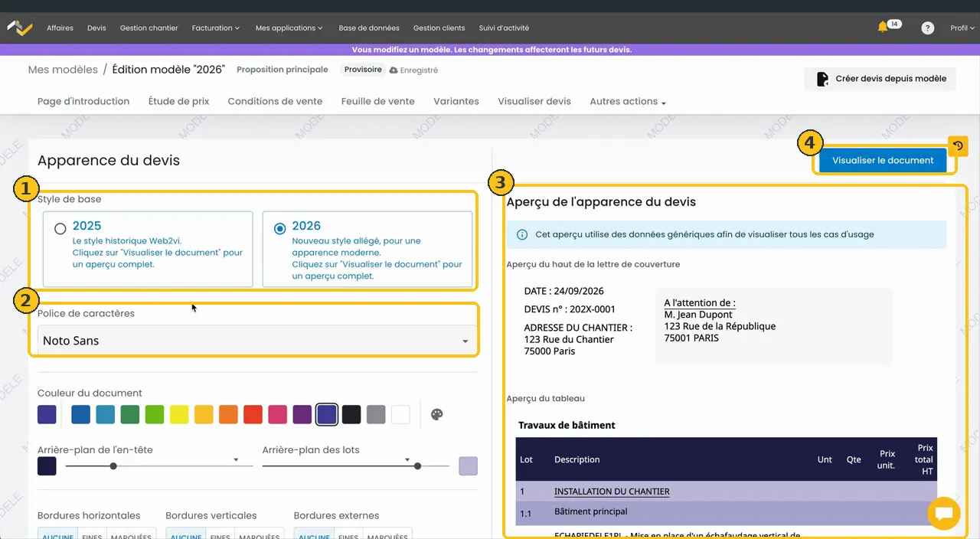Go back to Mes modèles breadcrumb
The height and width of the screenshot is (539, 980).
[x=63, y=70]
